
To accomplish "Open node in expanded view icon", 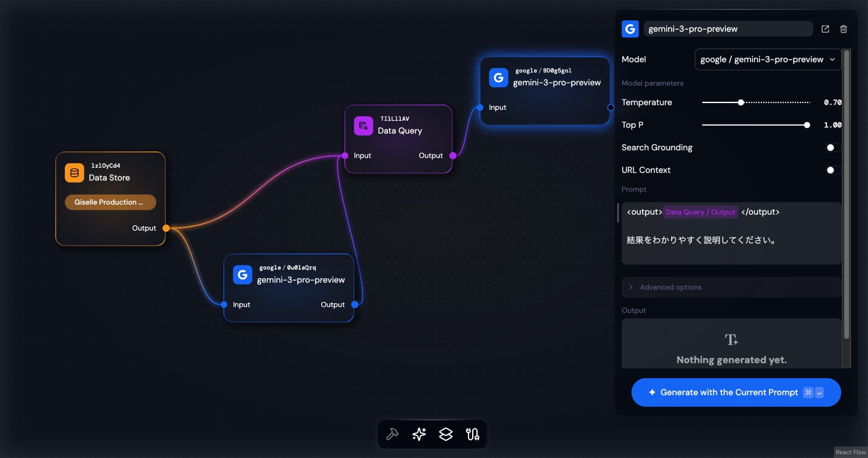I will (x=825, y=29).
